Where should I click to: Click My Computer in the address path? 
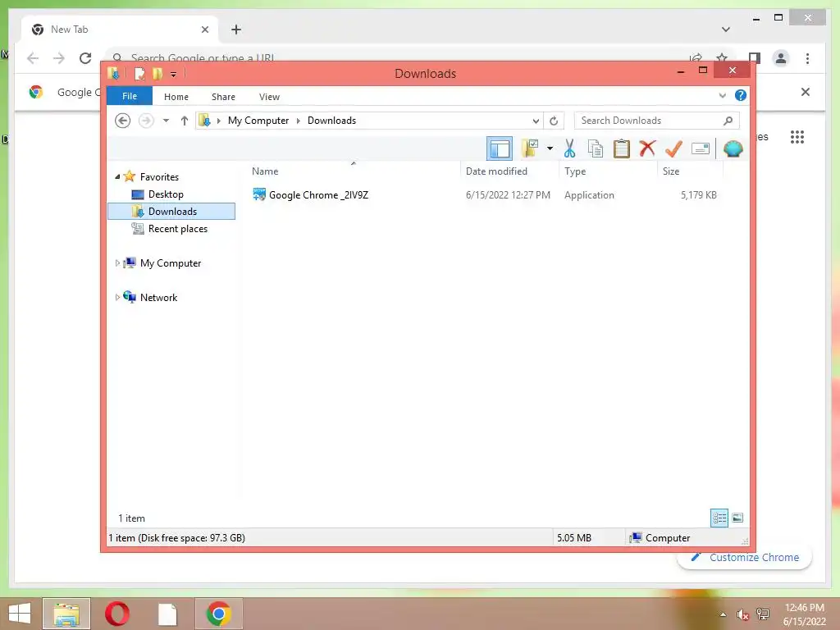coord(258,121)
